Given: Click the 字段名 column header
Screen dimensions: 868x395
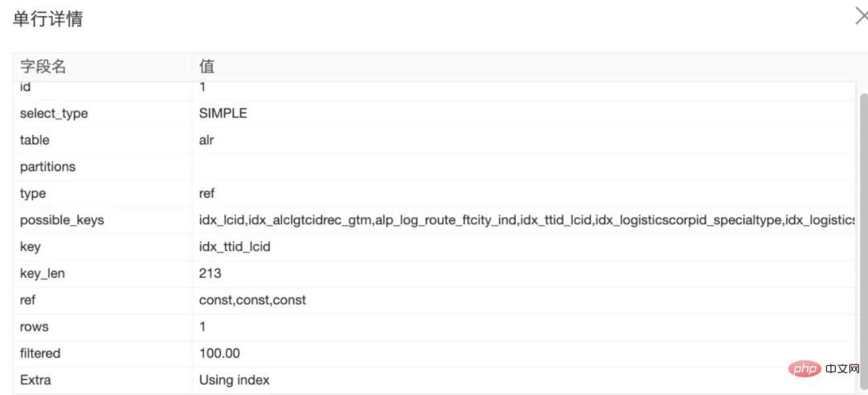Looking at the screenshot, I should (43, 67).
